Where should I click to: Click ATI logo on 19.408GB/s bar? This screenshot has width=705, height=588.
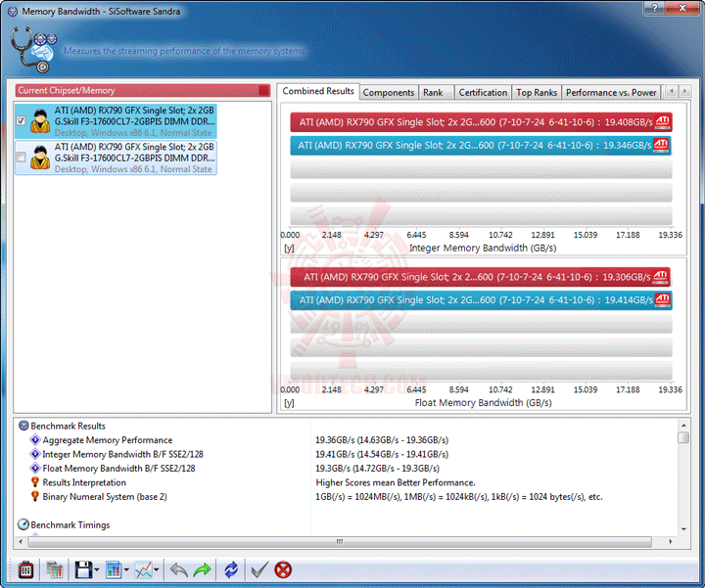[662, 121]
